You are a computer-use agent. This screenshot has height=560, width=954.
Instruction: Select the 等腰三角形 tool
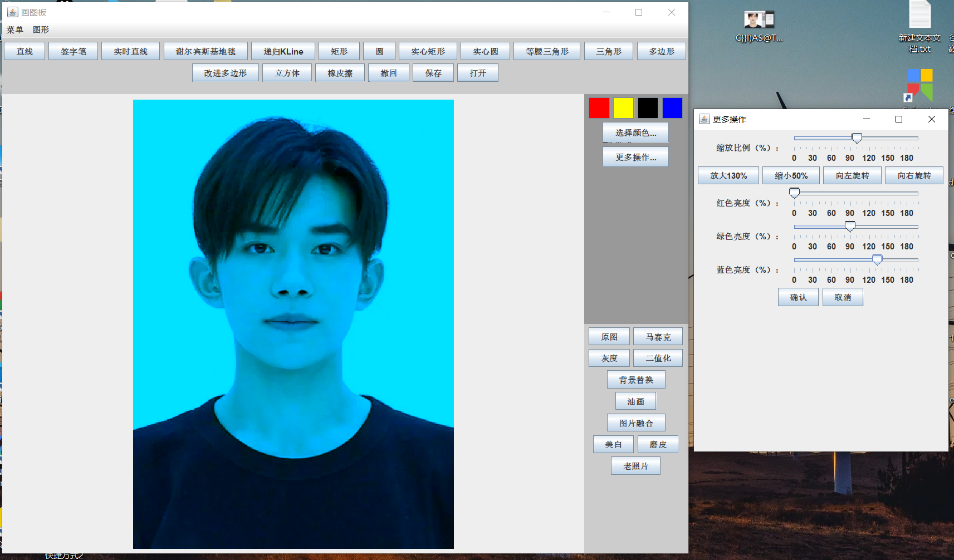(x=547, y=51)
